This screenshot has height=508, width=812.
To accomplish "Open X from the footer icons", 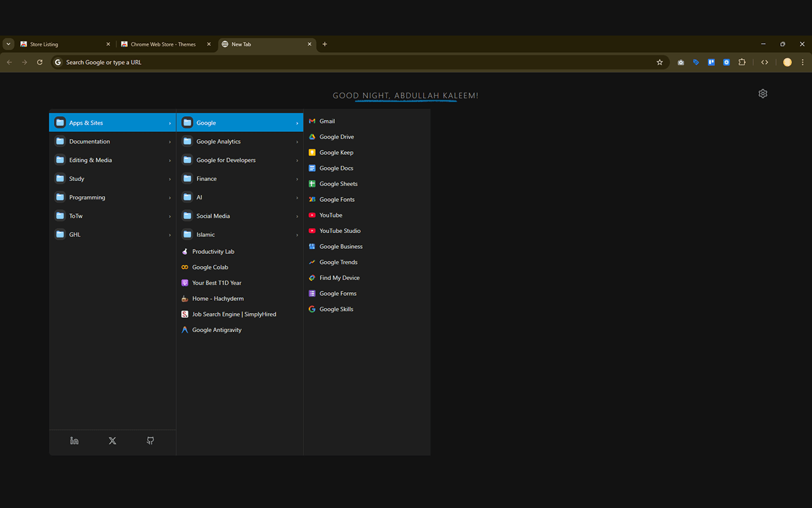I will pyautogui.click(x=112, y=440).
